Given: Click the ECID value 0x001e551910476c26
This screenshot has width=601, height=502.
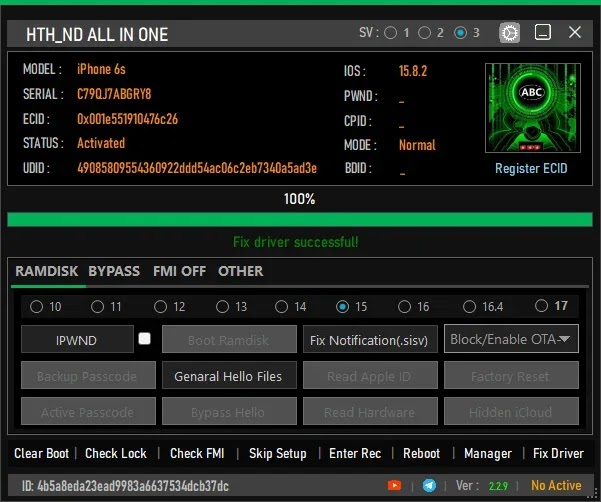Looking at the screenshot, I should click(127, 119).
